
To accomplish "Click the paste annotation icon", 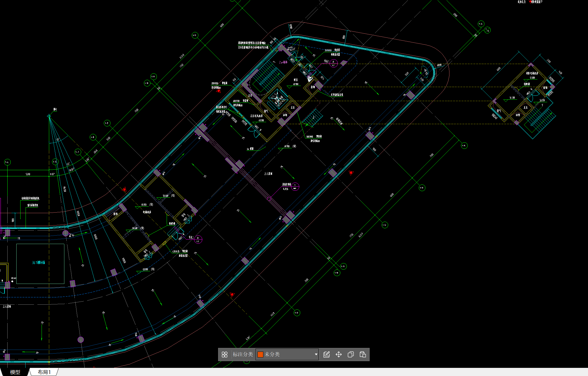I will pyautogui.click(x=363, y=354).
